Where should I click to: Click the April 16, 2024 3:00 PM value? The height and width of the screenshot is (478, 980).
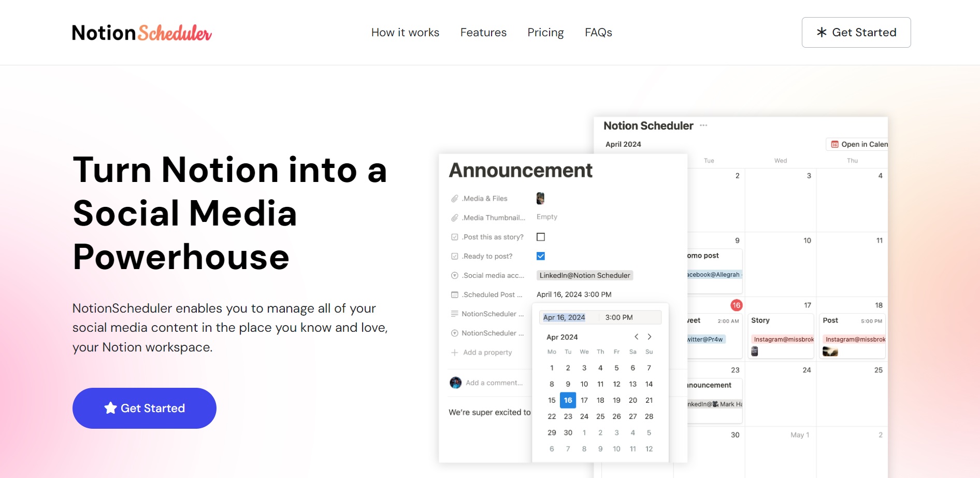(574, 294)
